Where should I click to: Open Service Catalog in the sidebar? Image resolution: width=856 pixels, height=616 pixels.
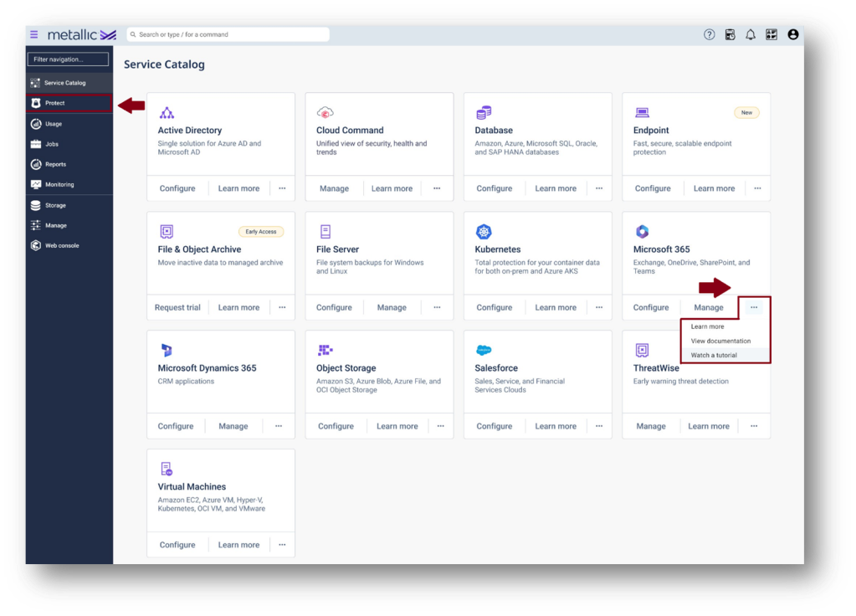point(69,83)
